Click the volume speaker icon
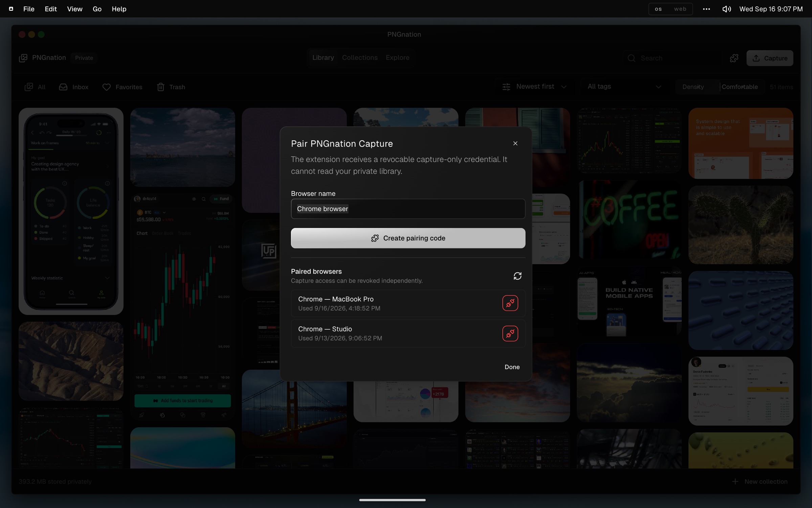Screen dimensions: 812x508 point(726,9)
